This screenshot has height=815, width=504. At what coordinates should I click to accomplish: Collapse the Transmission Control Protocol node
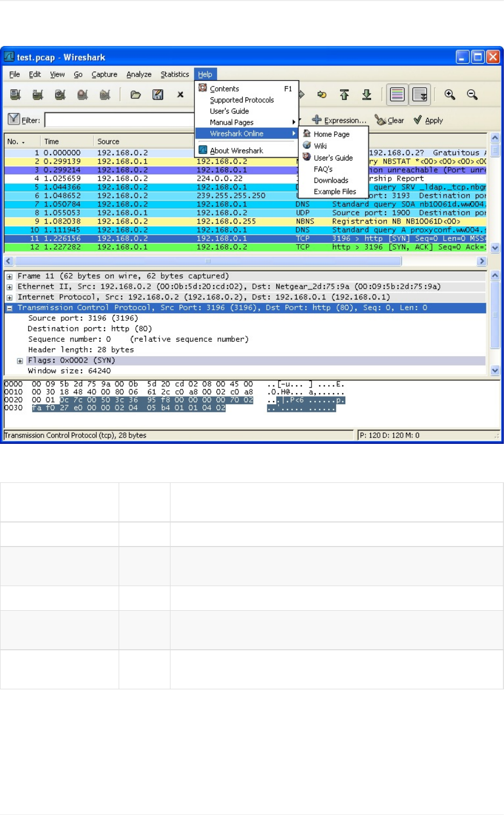(9, 308)
